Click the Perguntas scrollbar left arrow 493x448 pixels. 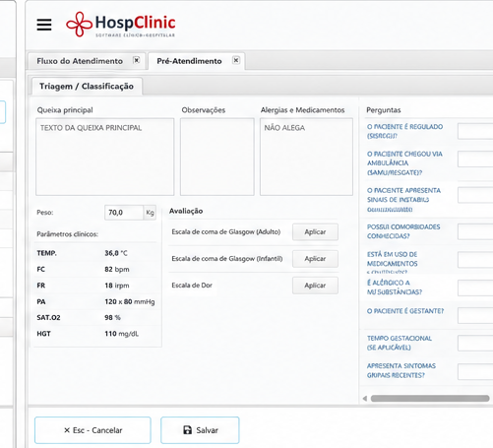pyautogui.click(x=365, y=399)
